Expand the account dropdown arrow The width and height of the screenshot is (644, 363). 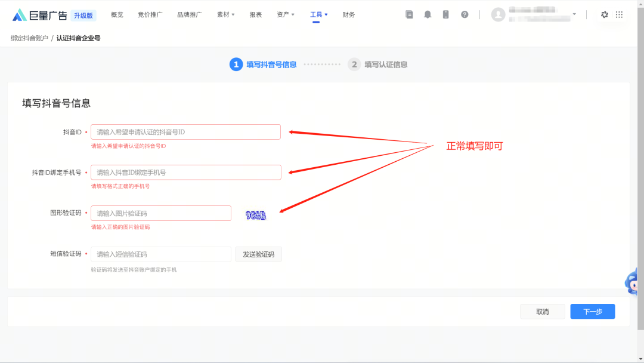click(574, 14)
